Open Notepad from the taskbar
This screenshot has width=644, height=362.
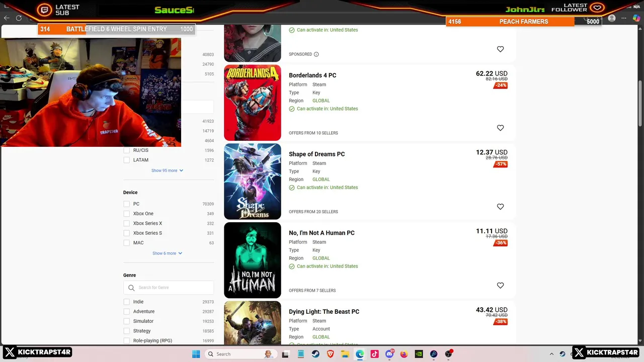click(301, 354)
